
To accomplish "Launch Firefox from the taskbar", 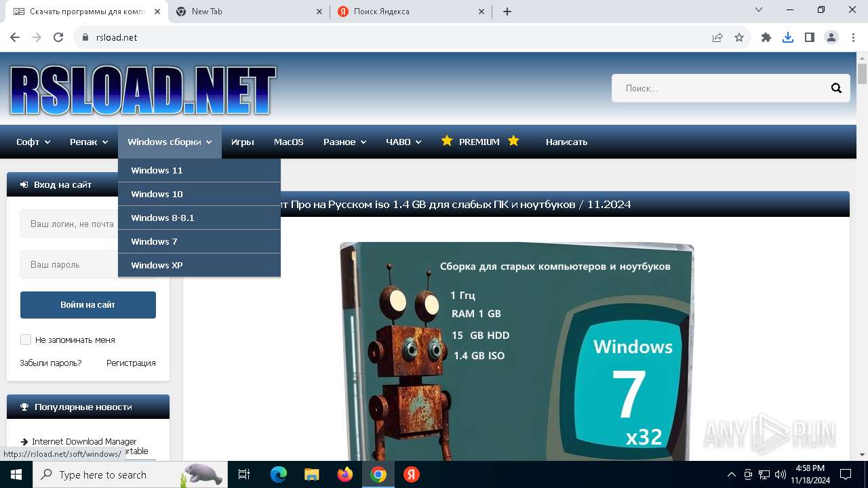I will click(345, 474).
